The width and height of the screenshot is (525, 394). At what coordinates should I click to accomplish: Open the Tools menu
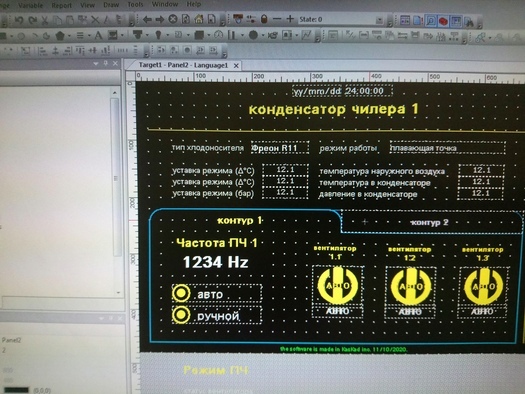click(x=135, y=5)
